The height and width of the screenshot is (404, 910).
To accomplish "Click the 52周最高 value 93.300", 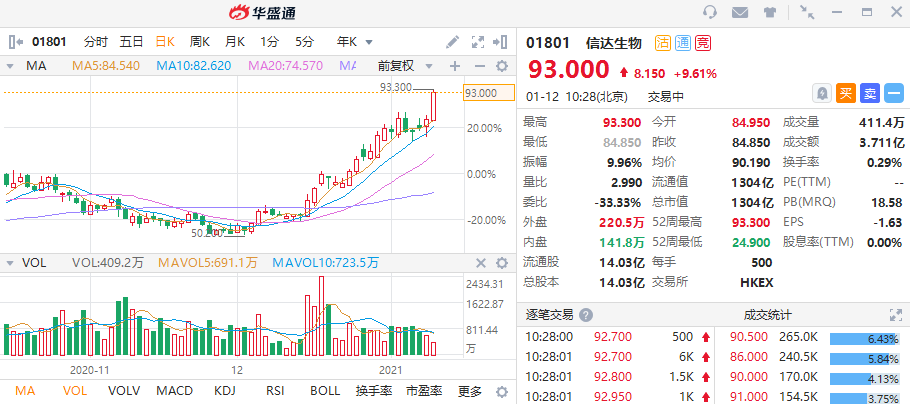I will coord(751,222).
